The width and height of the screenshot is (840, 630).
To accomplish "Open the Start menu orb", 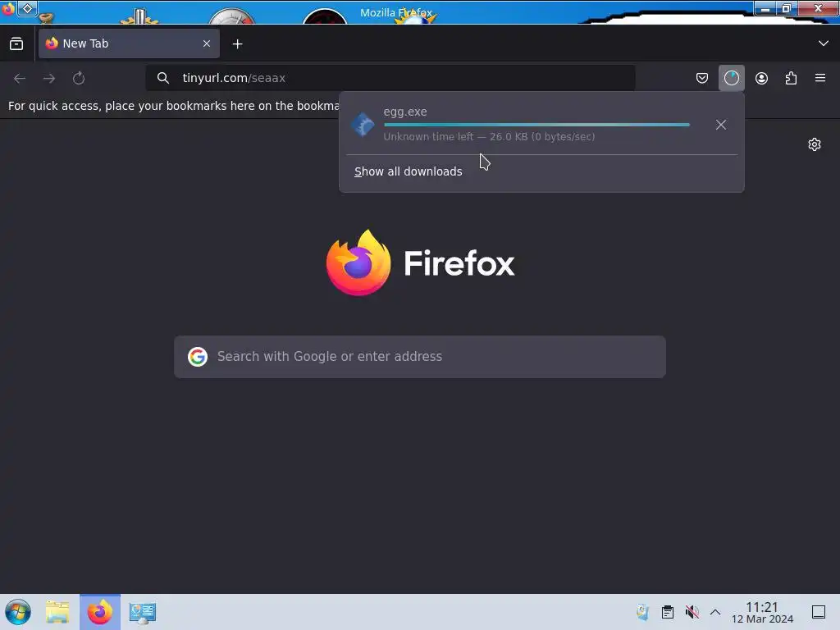I will (18, 612).
